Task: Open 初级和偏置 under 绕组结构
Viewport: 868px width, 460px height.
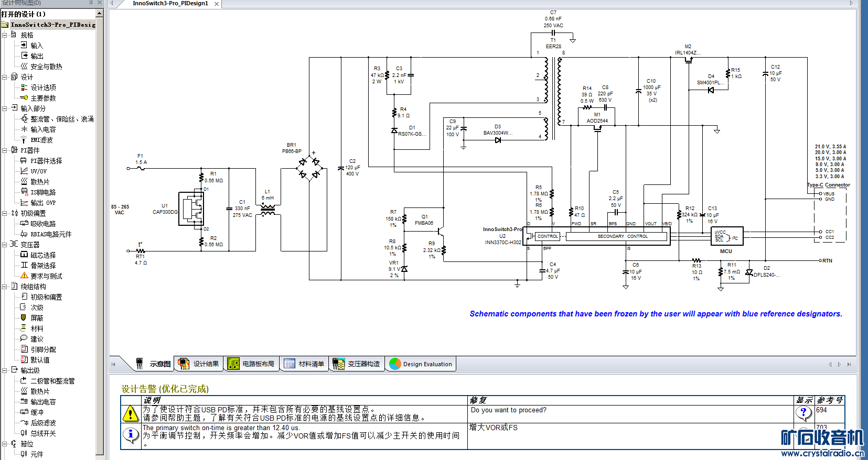Action: [x=46, y=297]
